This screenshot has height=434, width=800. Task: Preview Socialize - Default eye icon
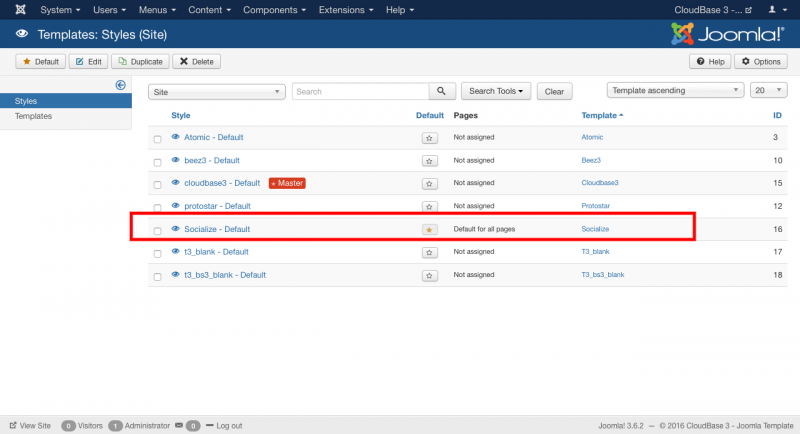pos(176,228)
